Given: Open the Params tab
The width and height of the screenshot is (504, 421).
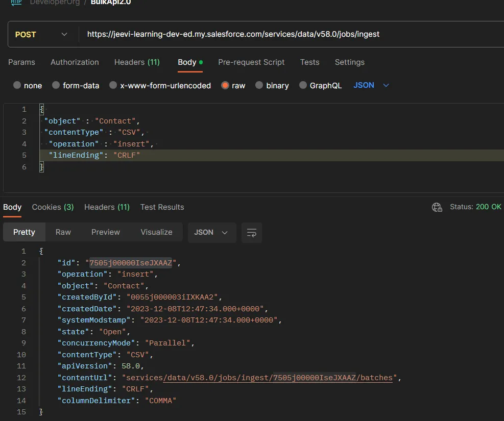Looking at the screenshot, I should pos(21,62).
